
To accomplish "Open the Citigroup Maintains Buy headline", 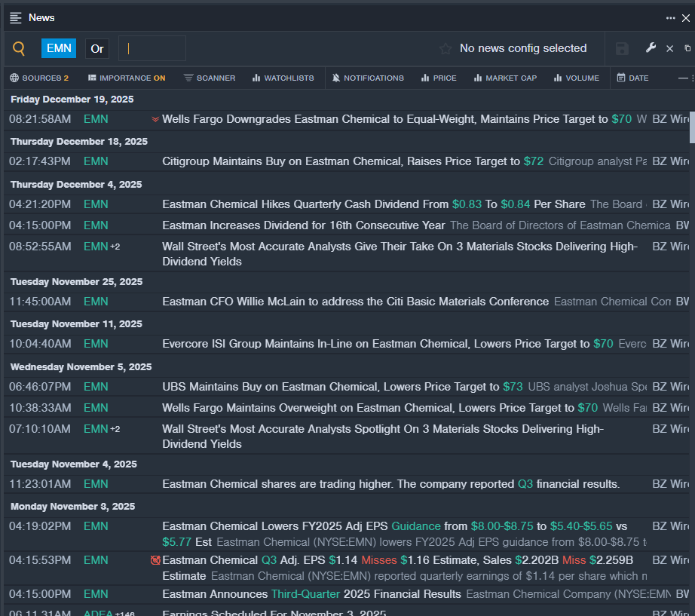I will coord(341,161).
